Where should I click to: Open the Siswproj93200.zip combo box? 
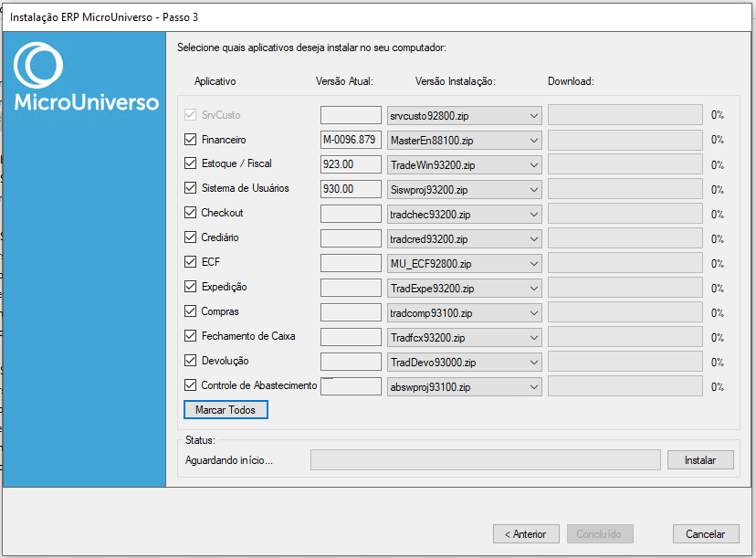465,190
